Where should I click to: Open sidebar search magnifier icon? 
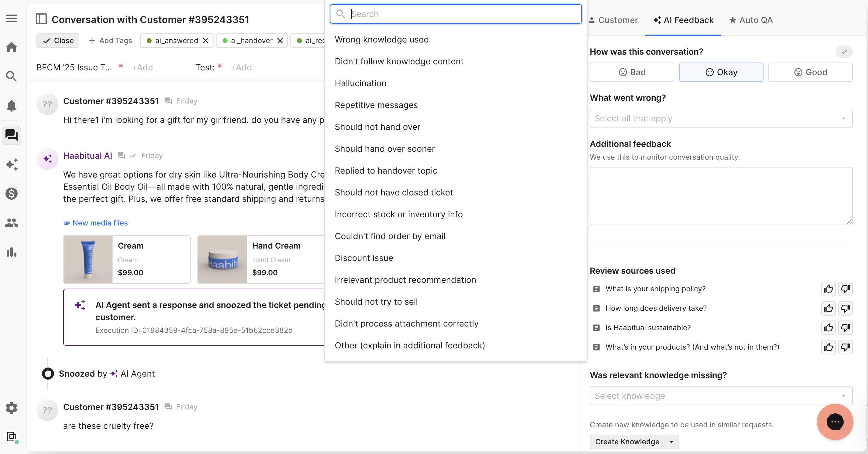point(12,76)
